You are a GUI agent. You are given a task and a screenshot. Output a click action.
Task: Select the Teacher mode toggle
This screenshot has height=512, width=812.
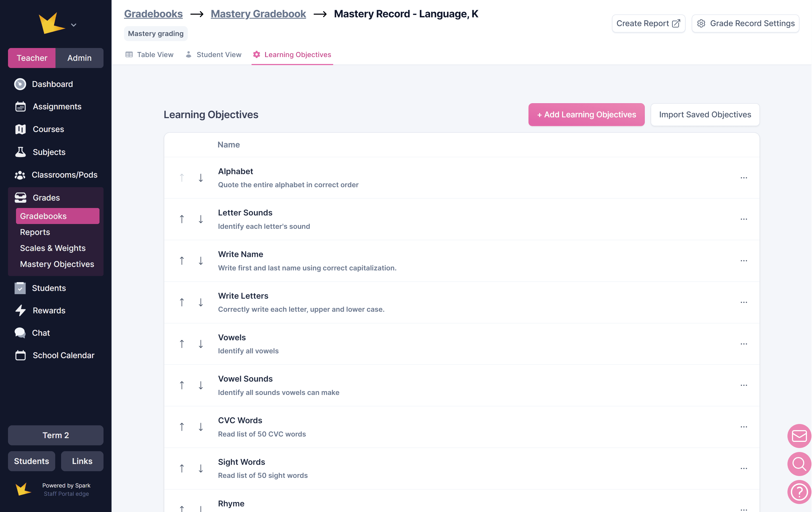point(32,58)
